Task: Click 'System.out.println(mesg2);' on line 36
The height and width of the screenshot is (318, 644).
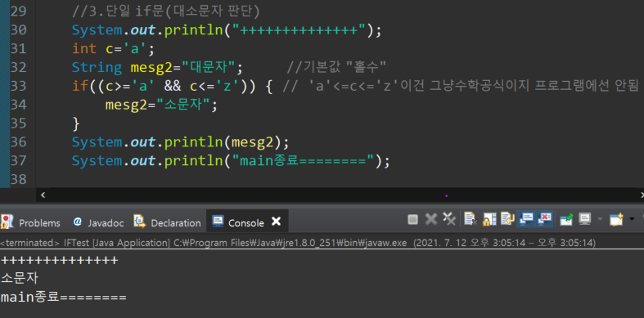Action: pyautogui.click(x=181, y=142)
